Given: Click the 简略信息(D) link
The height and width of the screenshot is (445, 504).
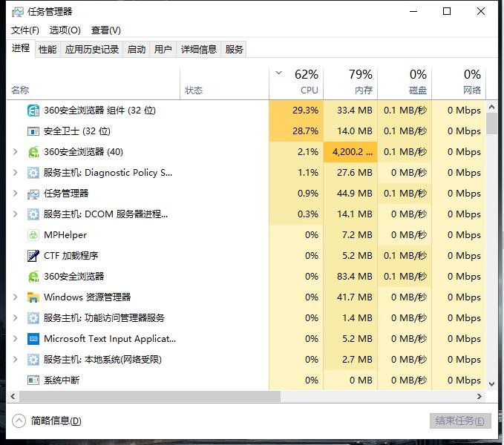Looking at the screenshot, I should click(56, 421).
